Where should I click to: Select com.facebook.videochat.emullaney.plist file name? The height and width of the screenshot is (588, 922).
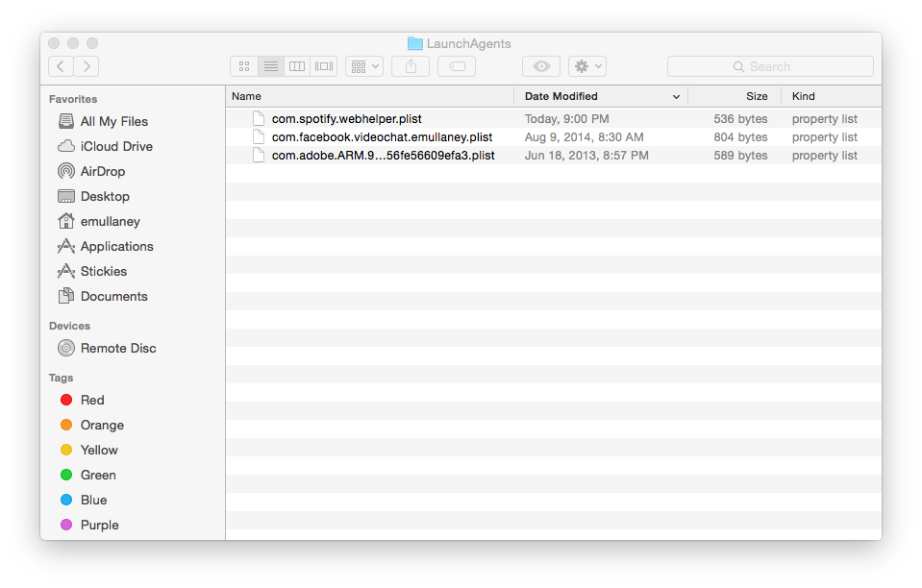383,136
